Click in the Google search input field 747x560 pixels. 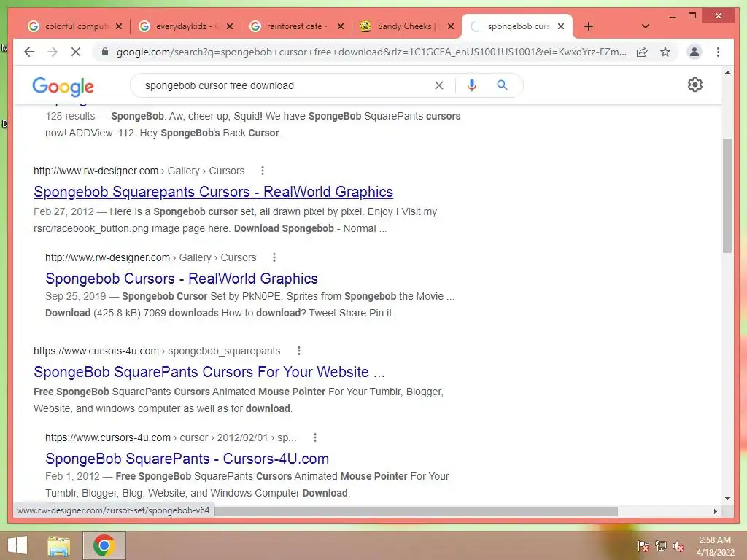pos(286,85)
